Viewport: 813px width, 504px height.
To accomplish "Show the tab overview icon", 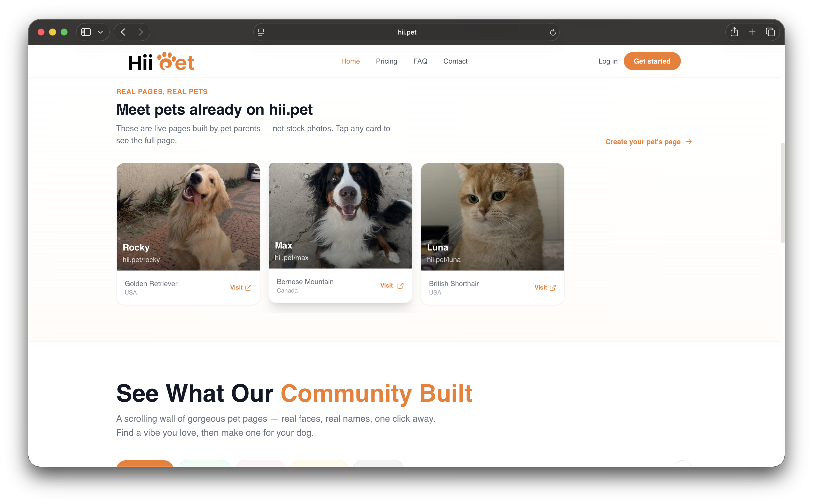I will tap(770, 32).
